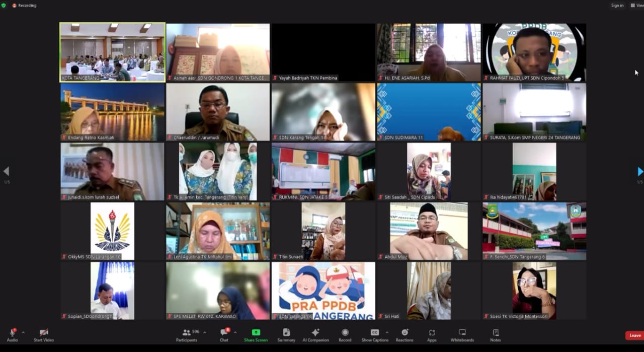The width and height of the screenshot is (644, 352).
Task: Open meeting Notes
Action: (x=496, y=334)
